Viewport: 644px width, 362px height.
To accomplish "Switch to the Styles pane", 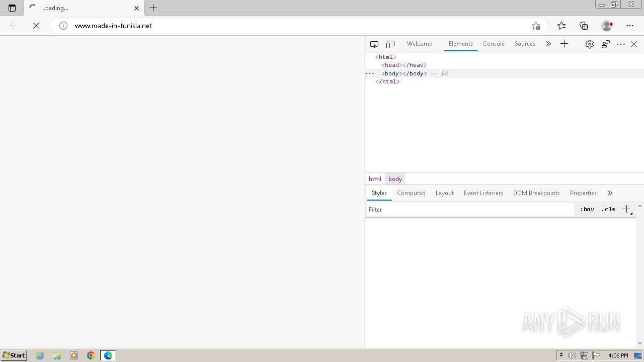I will click(379, 193).
